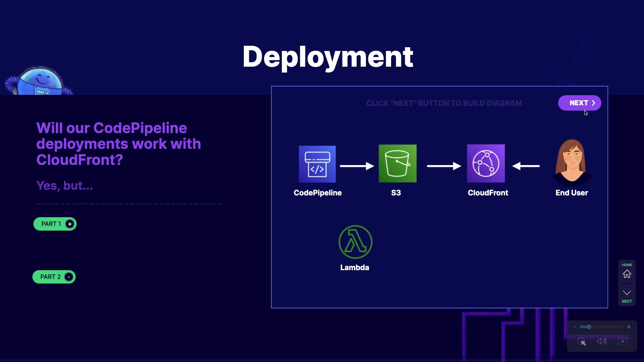644x362 pixels.
Task: Click the Deployment slide title
Action: (328, 57)
